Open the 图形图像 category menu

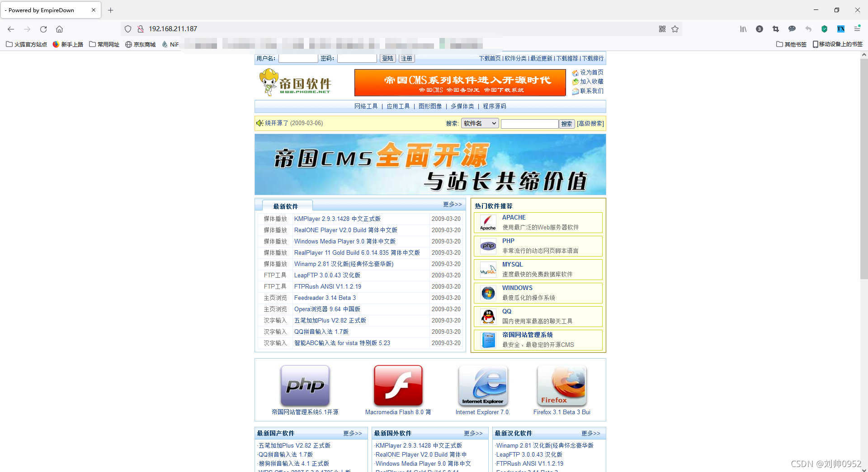pos(430,106)
